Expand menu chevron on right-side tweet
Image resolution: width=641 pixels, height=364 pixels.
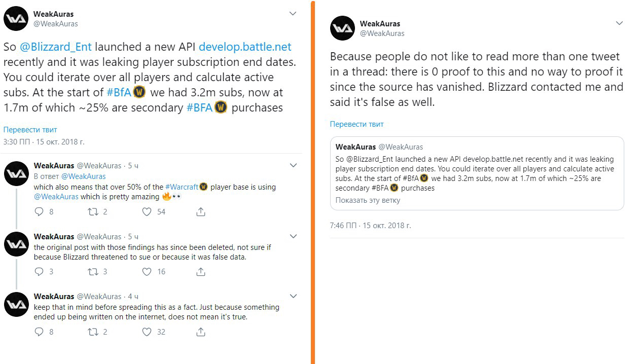(619, 23)
